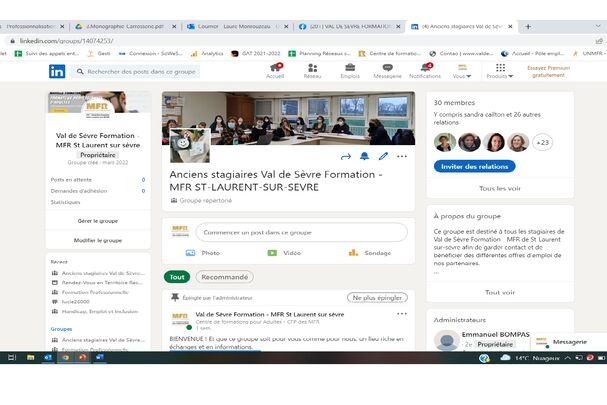Switch to the Courrier Outlook browser tab
Screen dimensions: 607x405
(237, 26)
